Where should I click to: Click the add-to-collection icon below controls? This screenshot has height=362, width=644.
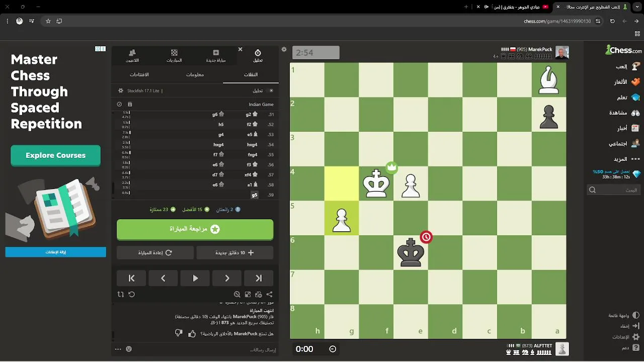tap(258, 295)
